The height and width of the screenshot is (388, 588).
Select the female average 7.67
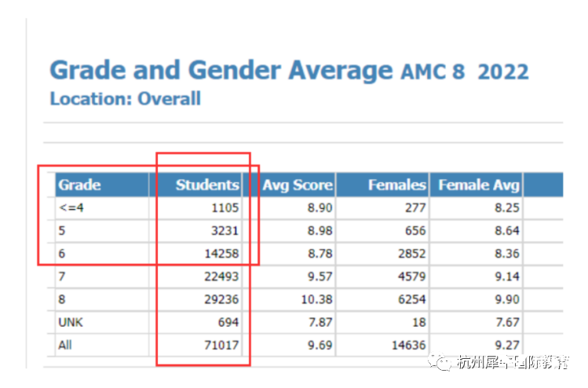(507, 322)
